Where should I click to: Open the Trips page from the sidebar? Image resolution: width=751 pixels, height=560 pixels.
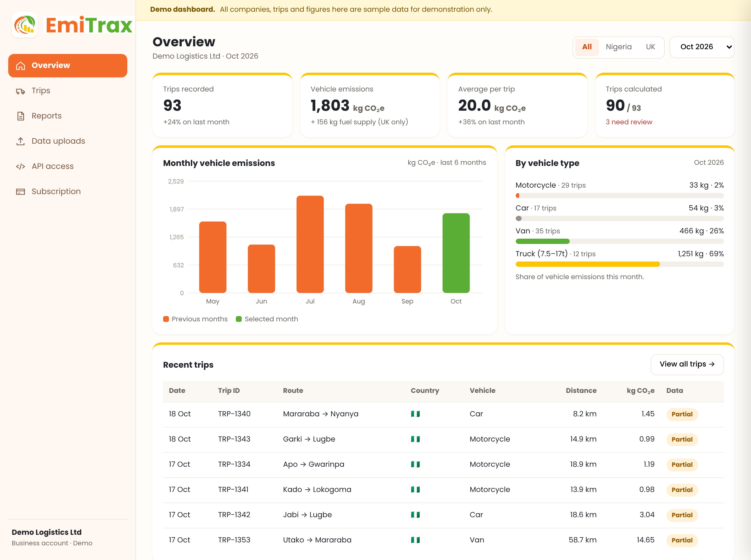(67, 91)
